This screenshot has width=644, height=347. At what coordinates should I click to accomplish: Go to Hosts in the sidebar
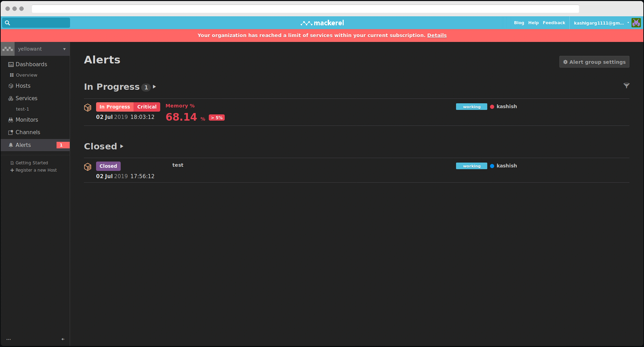tap(23, 86)
